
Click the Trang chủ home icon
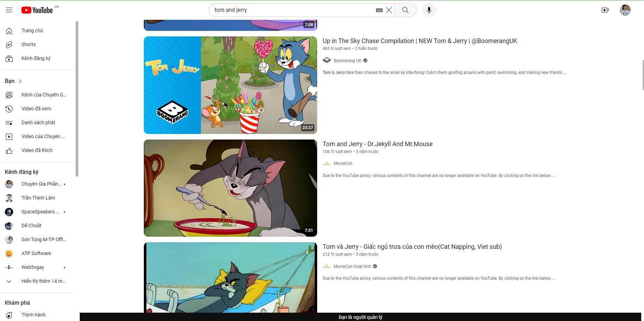(x=9, y=31)
